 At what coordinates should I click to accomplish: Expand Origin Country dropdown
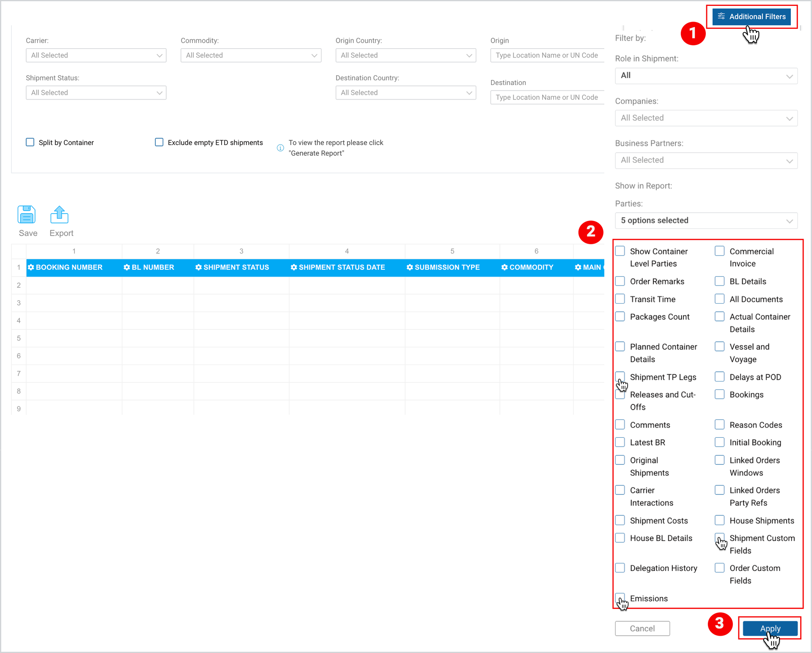406,55
